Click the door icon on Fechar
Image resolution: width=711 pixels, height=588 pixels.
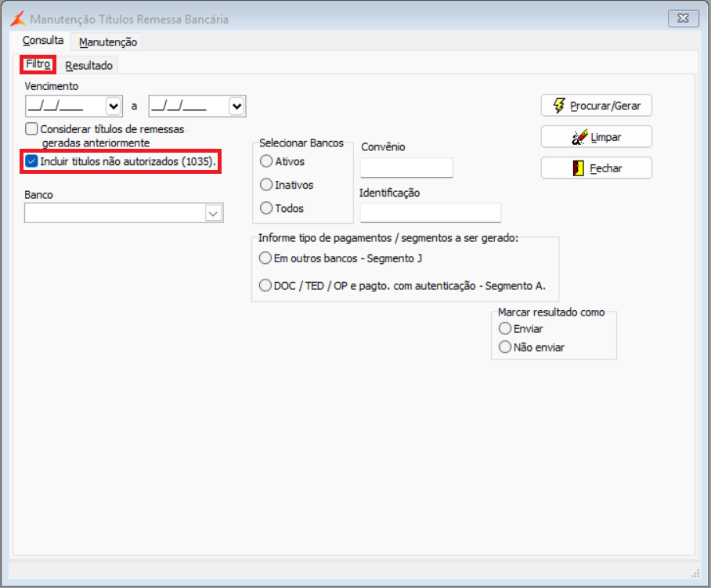coord(578,168)
